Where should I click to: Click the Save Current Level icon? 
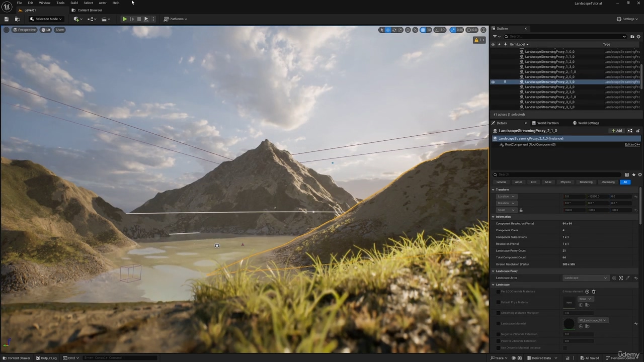[x=7, y=19]
